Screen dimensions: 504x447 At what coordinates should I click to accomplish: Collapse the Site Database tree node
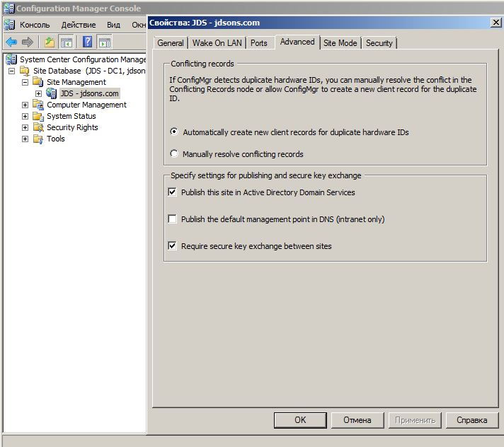(x=11, y=71)
